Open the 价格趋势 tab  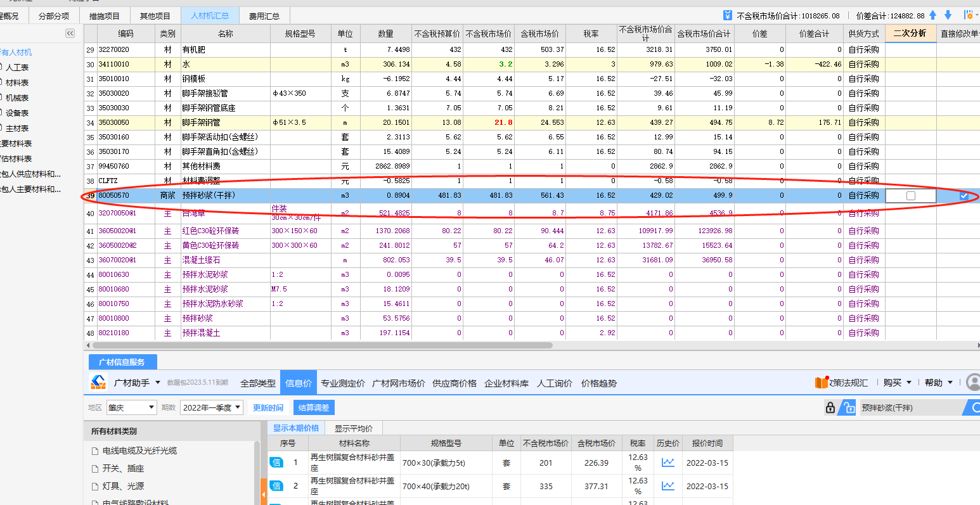pos(599,383)
